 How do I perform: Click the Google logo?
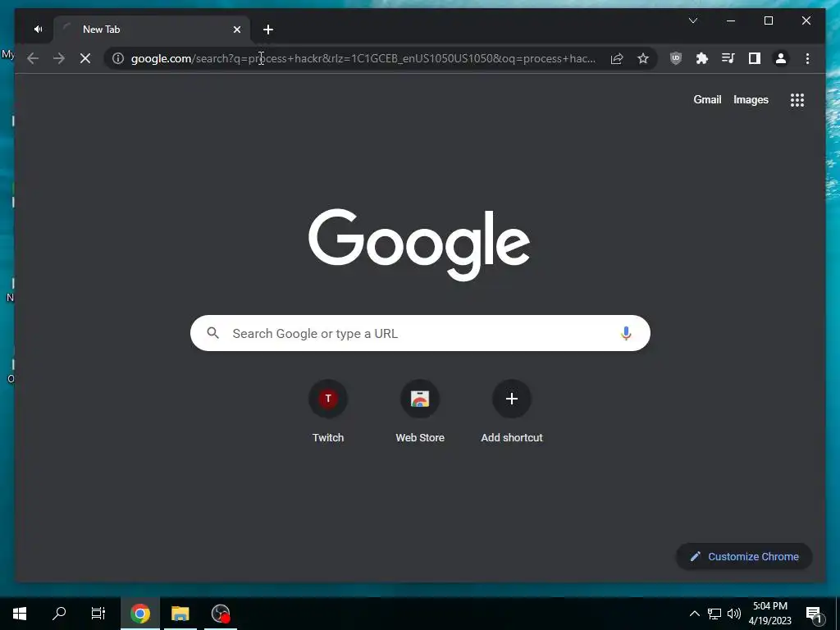419,244
